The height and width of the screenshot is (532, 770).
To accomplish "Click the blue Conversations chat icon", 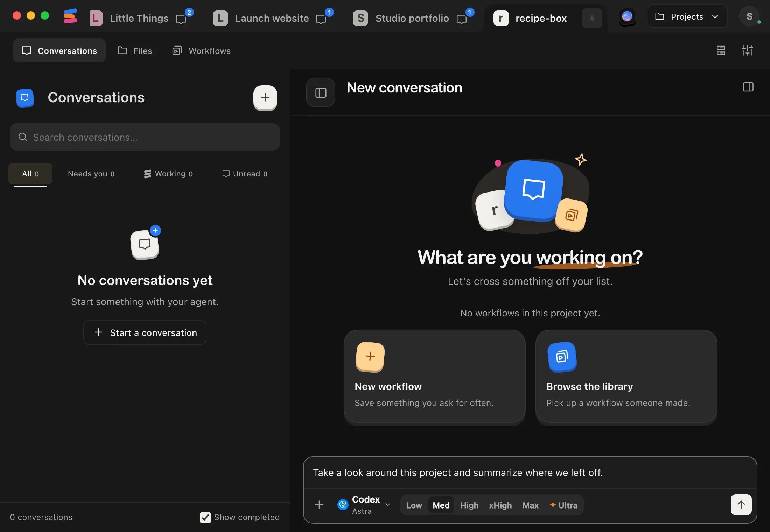I will click(25, 98).
